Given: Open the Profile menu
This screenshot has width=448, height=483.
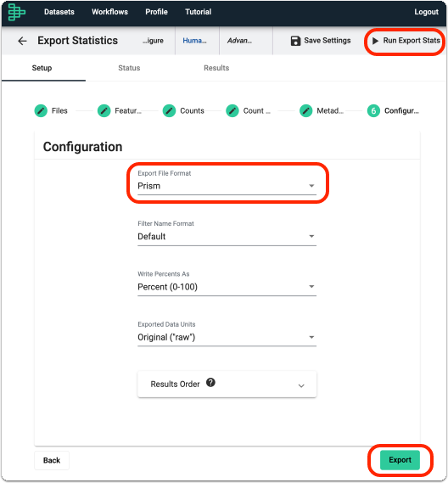Looking at the screenshot, I should click(x=156, y=12).
